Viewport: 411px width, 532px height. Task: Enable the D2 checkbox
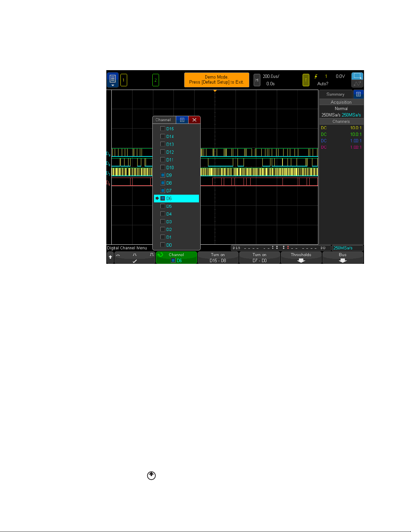163,229
